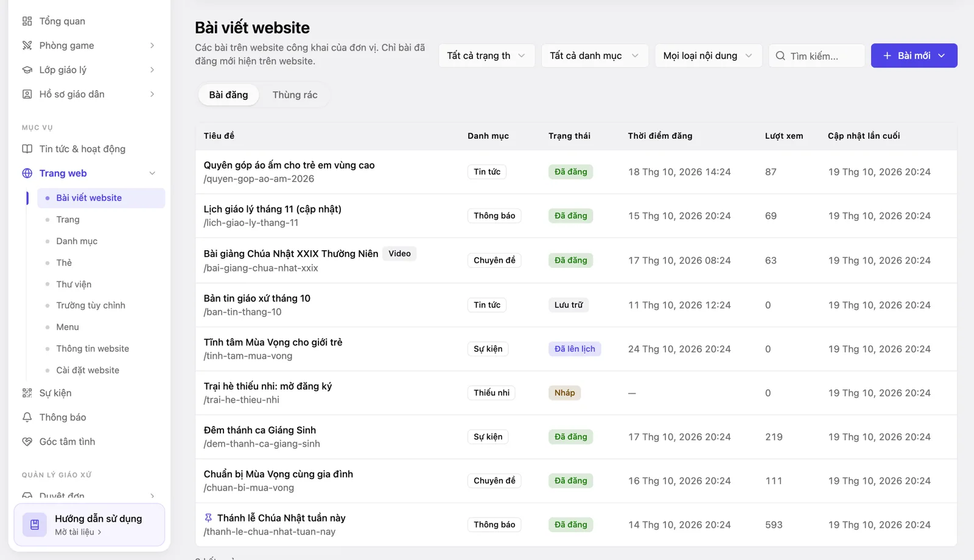Viewport: 974px width, 560px height.
Task: Click the Phòng game crossed-swords icon
Action: [27, 46]
